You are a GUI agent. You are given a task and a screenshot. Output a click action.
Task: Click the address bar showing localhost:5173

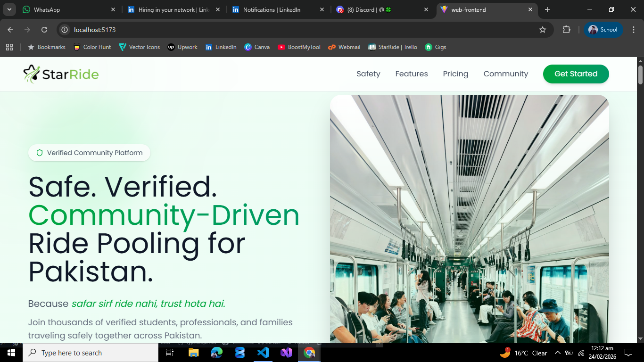tap(305, 30)
